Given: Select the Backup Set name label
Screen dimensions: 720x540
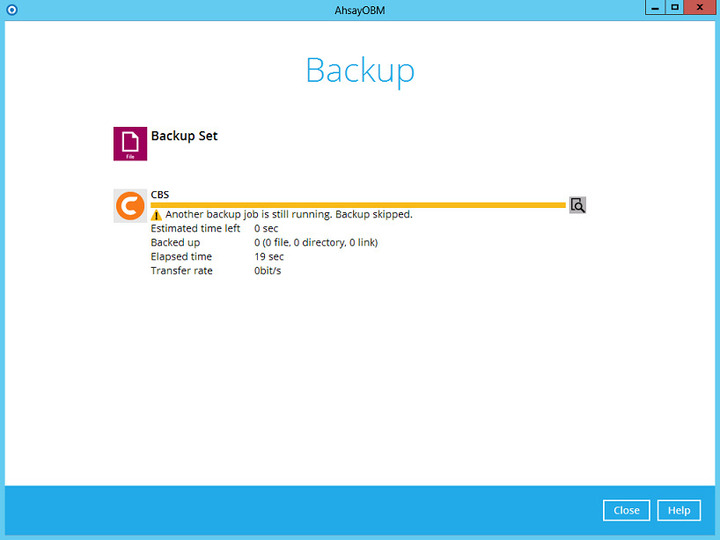Looking at the screenshot, I should tap(184, 136).
